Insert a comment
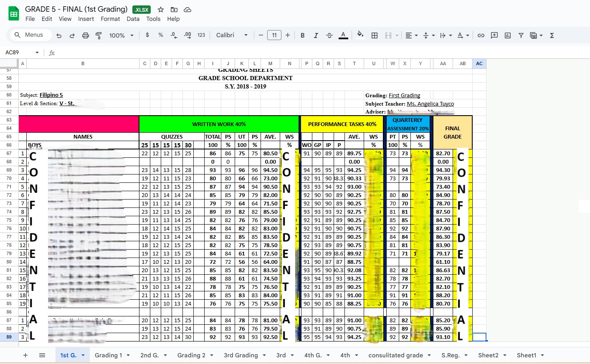The height and width of the screenshot is (364, 590). pos(494,35)
